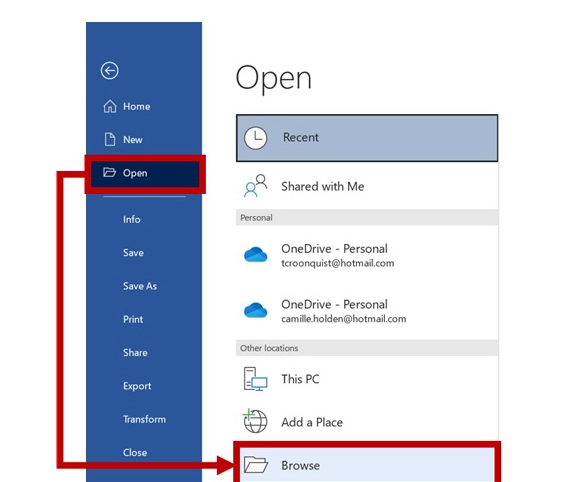Select Export in the sidebar
This screenshot has width=588, height=482.
pos(144,386)
